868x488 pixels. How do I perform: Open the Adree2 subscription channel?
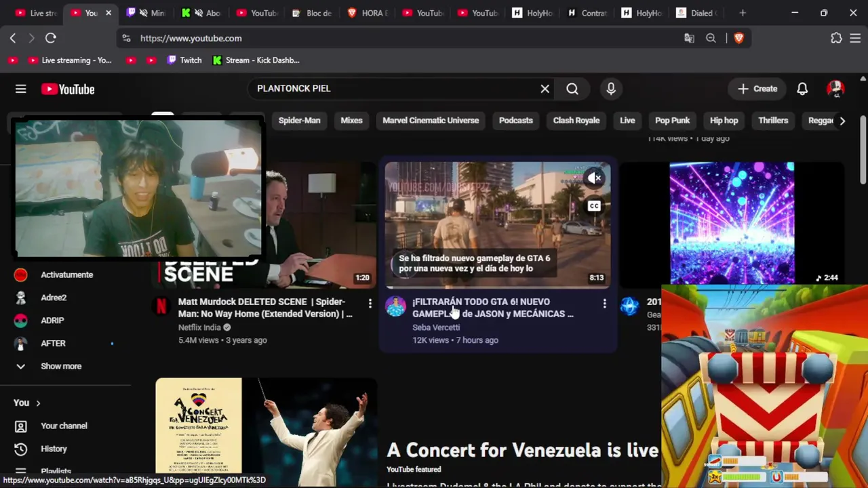54,298
